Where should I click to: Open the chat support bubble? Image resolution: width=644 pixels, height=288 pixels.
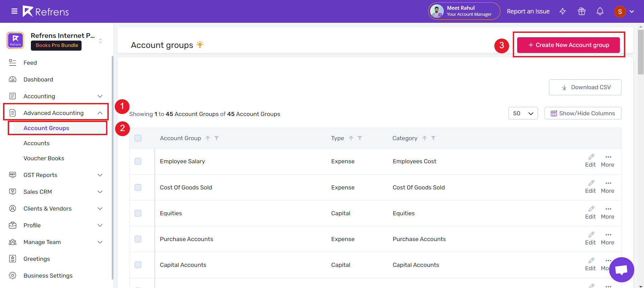click(x=622, y=270)
